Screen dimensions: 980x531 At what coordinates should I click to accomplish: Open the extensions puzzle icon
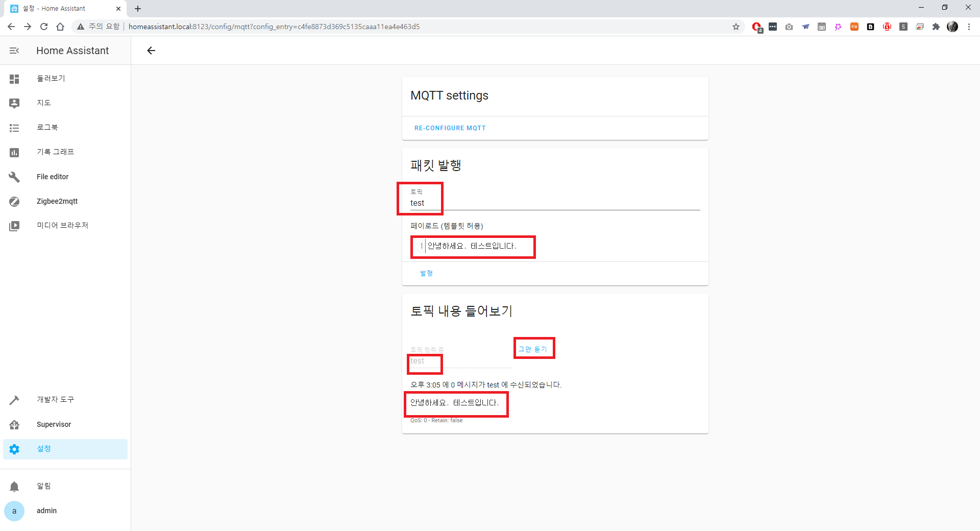936,27
